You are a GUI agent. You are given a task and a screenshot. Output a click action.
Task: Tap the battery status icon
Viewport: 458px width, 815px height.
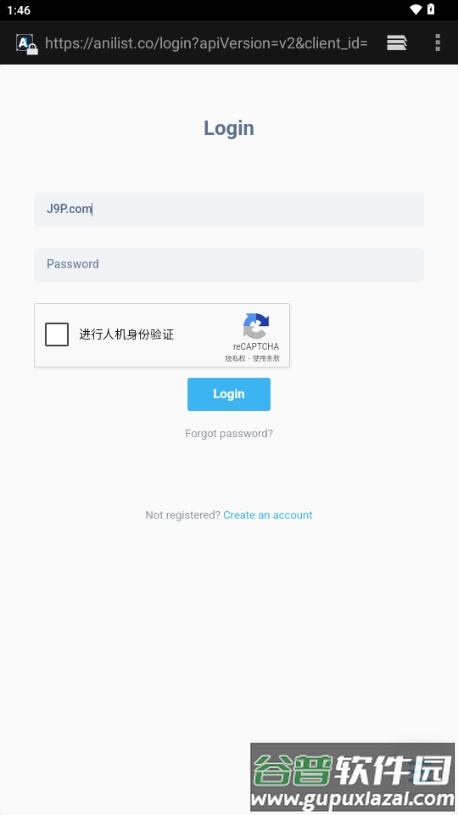pos(431,9)
